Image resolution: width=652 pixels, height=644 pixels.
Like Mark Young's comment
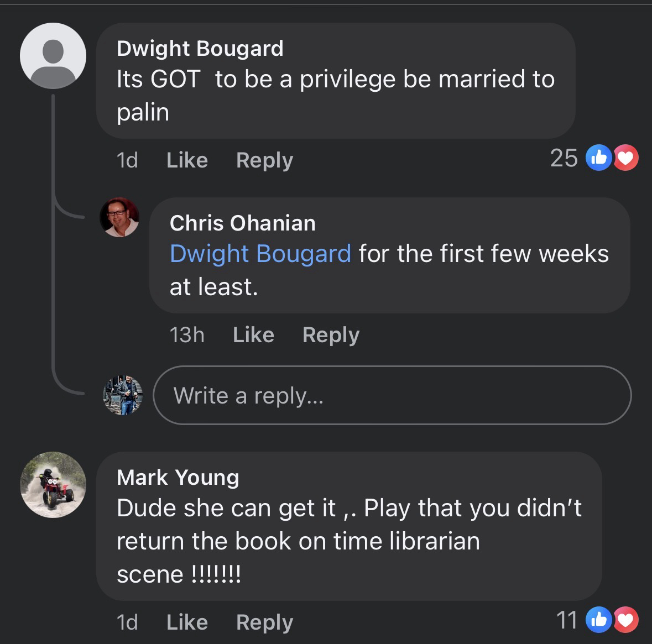tap(187, 622)
